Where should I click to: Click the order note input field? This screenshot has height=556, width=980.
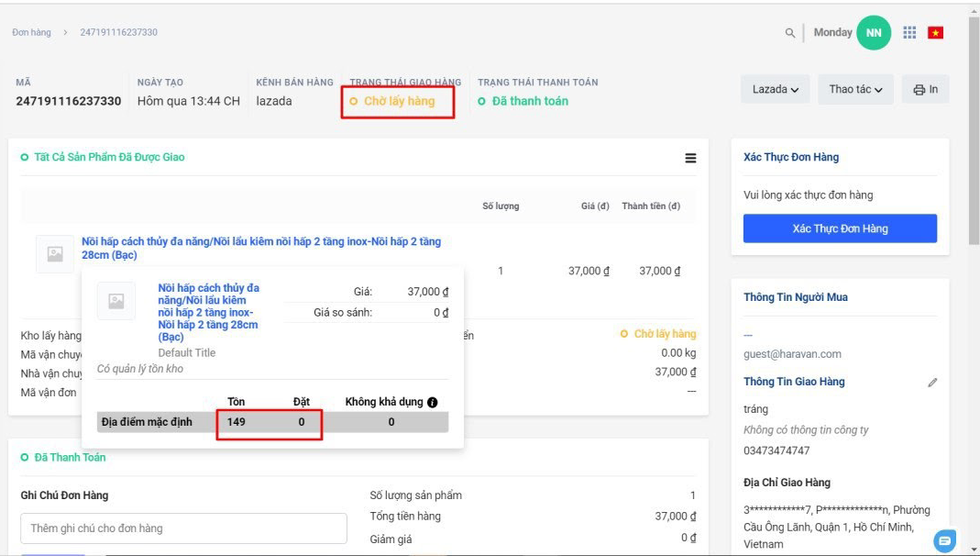[x=184, y=528]
